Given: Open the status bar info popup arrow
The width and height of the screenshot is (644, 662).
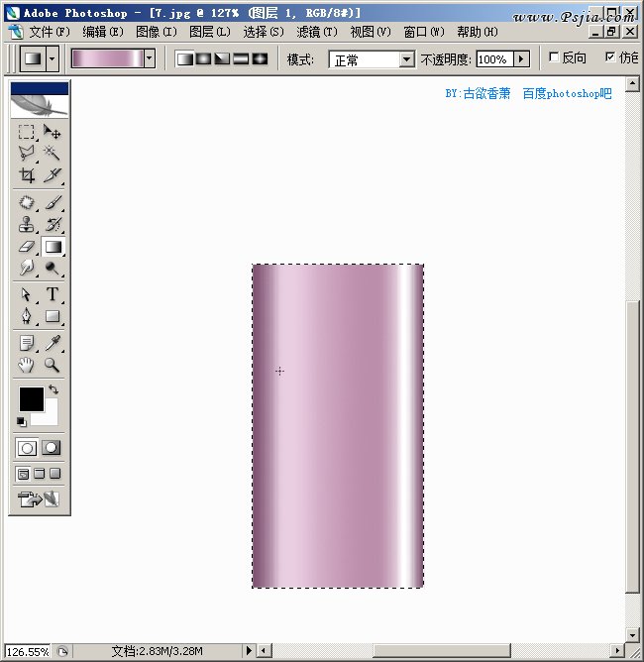Looking at the screenshot, I should point(249,650).
